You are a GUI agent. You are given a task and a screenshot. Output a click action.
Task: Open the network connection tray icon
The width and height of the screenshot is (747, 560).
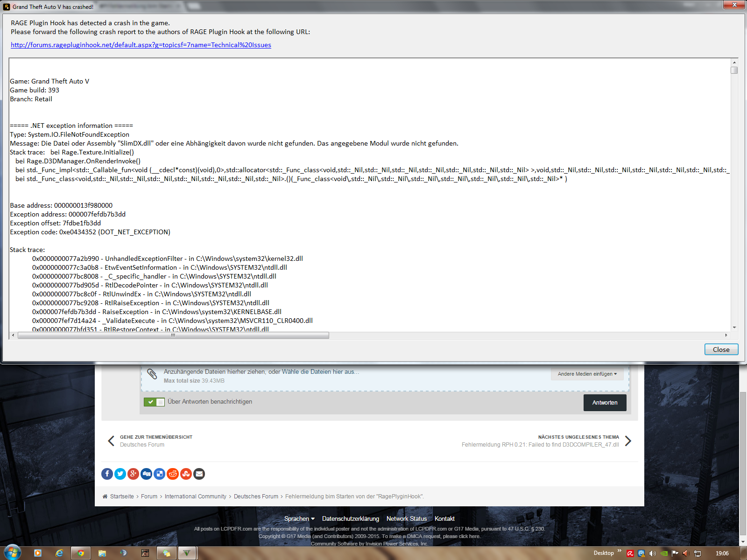click(698, 553)
